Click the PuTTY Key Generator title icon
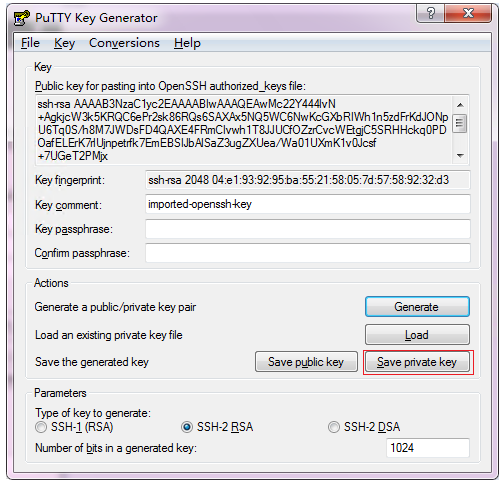Image resolution: width=500 pixels, height=480 pixels. point(21,18)
